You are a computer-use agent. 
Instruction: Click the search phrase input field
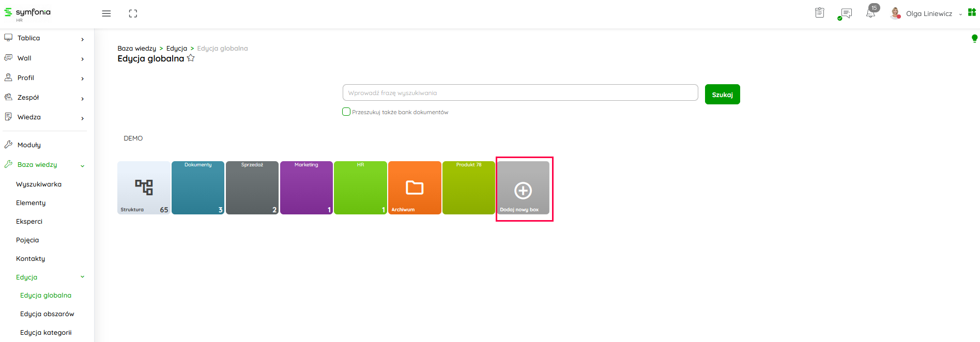[x=520, y=93]
